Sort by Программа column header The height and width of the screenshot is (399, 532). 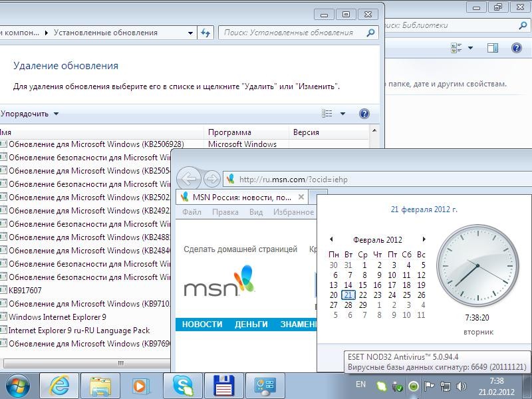[x=246, y=132]
